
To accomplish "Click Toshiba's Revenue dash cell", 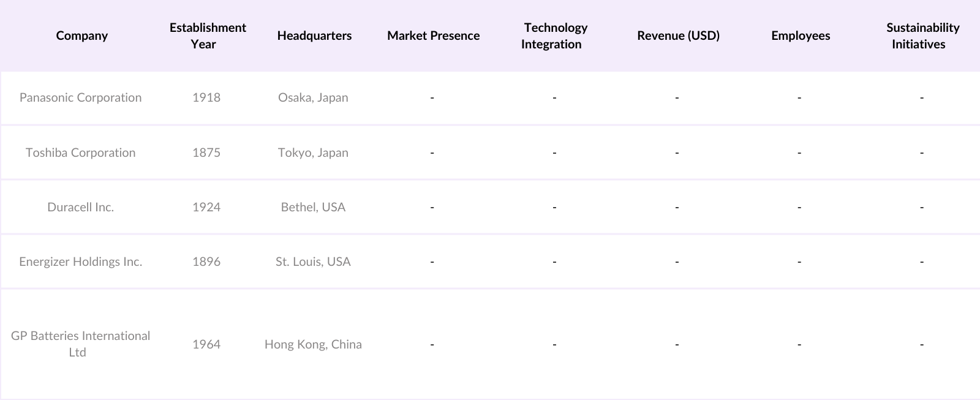I will click(677, 153).
